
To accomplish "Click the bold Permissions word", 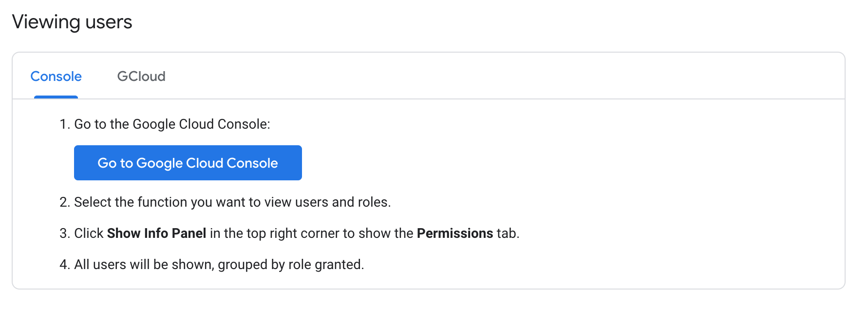I will click(455, 233).
